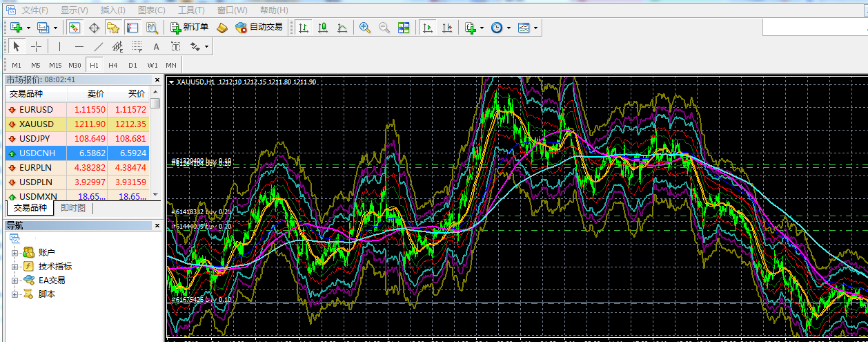The width and height of the screenshot is (868, 342).
Task: Select the horizontal line drawing tool
Action: [79, 46]
